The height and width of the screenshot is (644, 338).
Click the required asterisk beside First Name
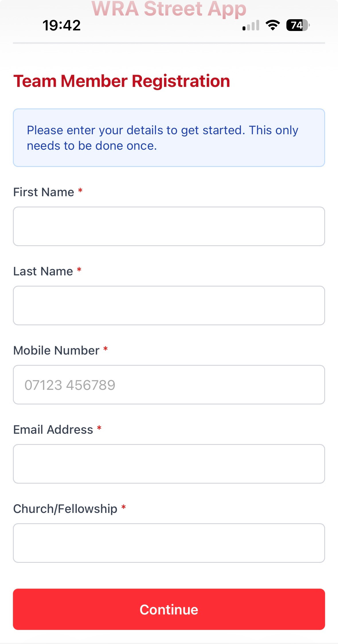click(x=80, y=191)
